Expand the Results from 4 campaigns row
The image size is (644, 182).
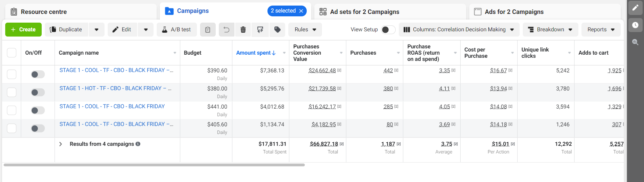[x=60, y=144]
